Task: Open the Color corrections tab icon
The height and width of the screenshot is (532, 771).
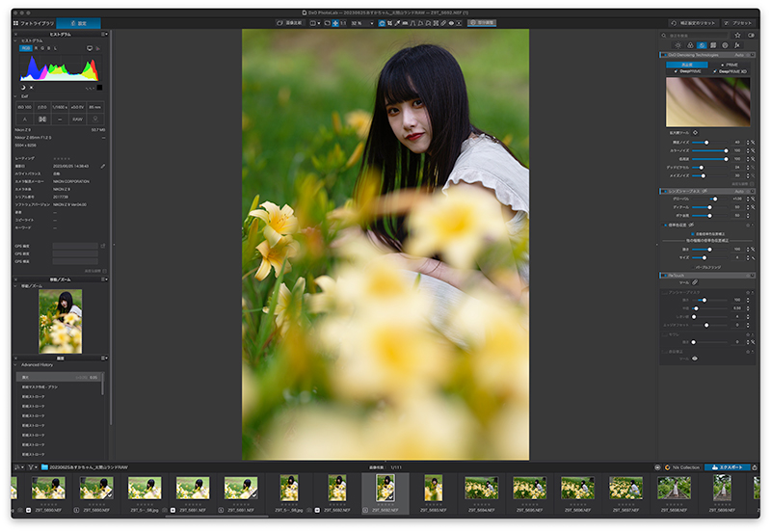Action: coord(690,45)
